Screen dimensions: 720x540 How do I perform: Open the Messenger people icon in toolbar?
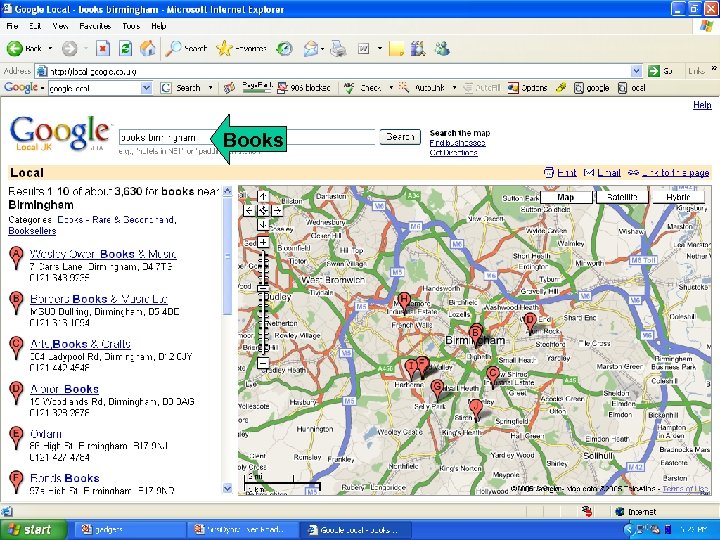pyautogui.click(x=442, y=48)
